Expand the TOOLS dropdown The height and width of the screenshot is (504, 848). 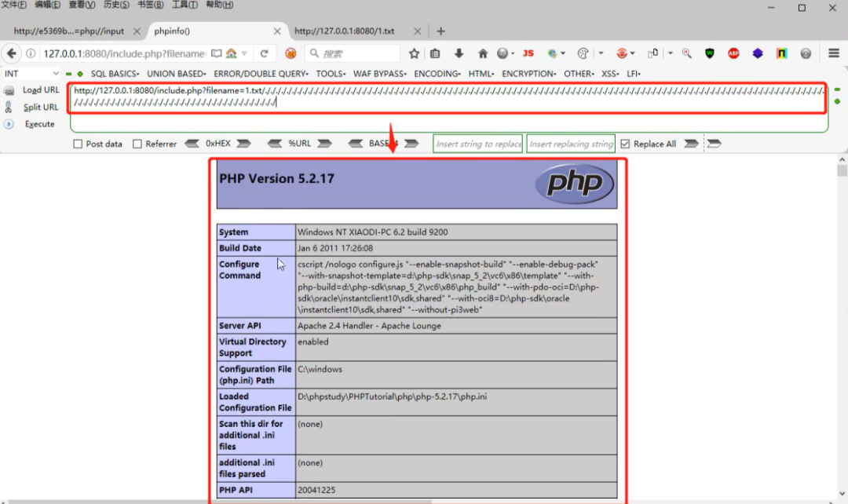click(331, 74)
